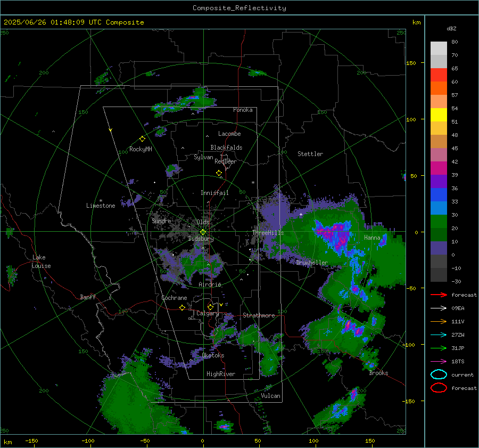Select the 54 dBZ yellow swatch
The width and height of the screenshot is (479, 448).
tap(439, 115)
